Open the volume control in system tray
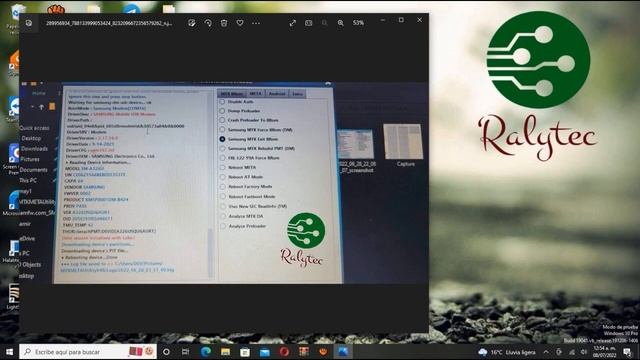This screenshot has width=640, height=360. pyautogui.click(x=584, y=352)
